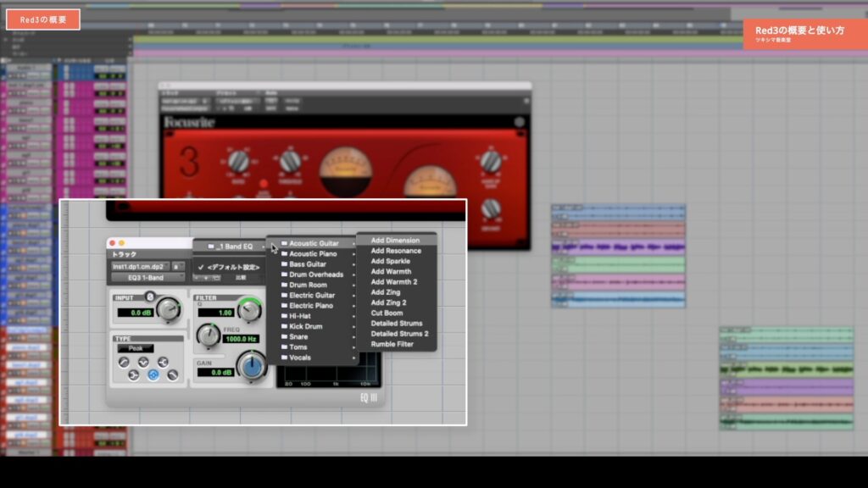The width and height of the screenshot is (868, 488).
Task: Click the FREQ field showing 1000.0 Hz
Action: click(x=241, y=339)
